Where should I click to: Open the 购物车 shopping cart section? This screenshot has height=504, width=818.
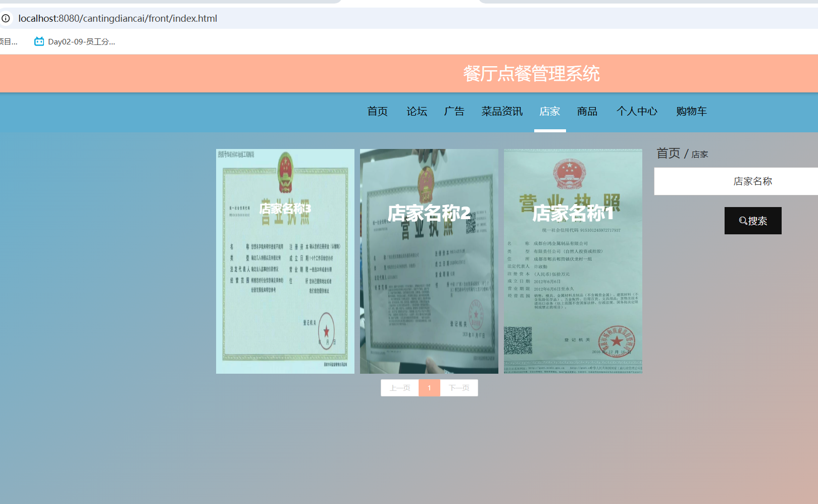click(x=691, y=111)
